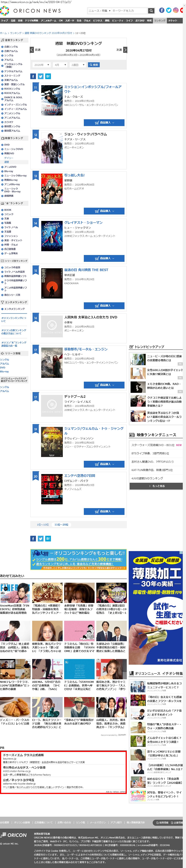Open the スポーツ navigation tab
The image size is (186, 868).
pos(69,21)
